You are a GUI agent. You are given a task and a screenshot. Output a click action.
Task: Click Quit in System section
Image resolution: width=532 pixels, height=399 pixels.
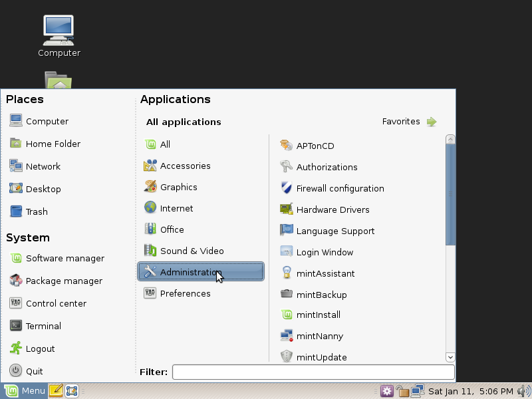pos(26,371)
